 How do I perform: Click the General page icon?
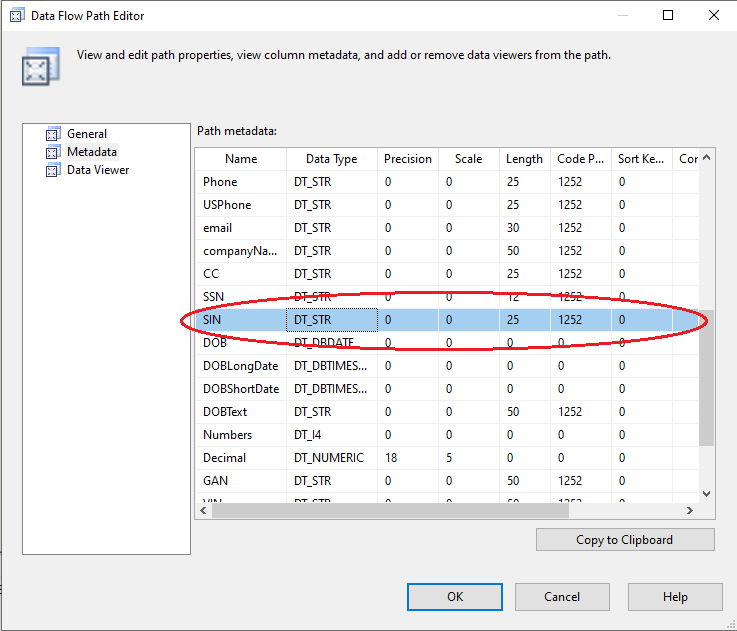point(52,134)
